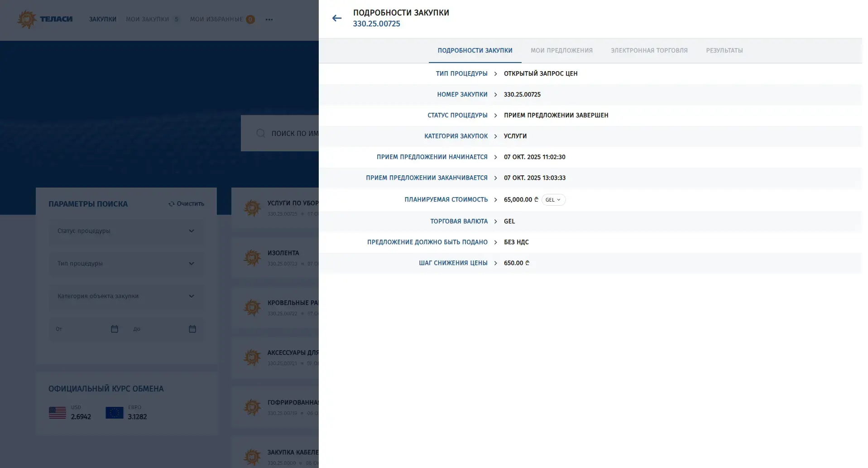868x468 pixels.
Task: Switch to Мои предложения tab
Action: tap(561, 50)
